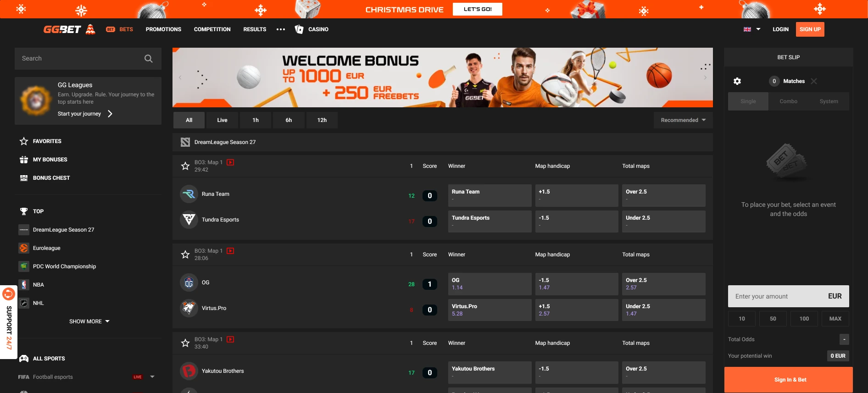Click the Runa Team logo
Image resolution: width=868 pixels, height=393 pixels.
[189, 194]
